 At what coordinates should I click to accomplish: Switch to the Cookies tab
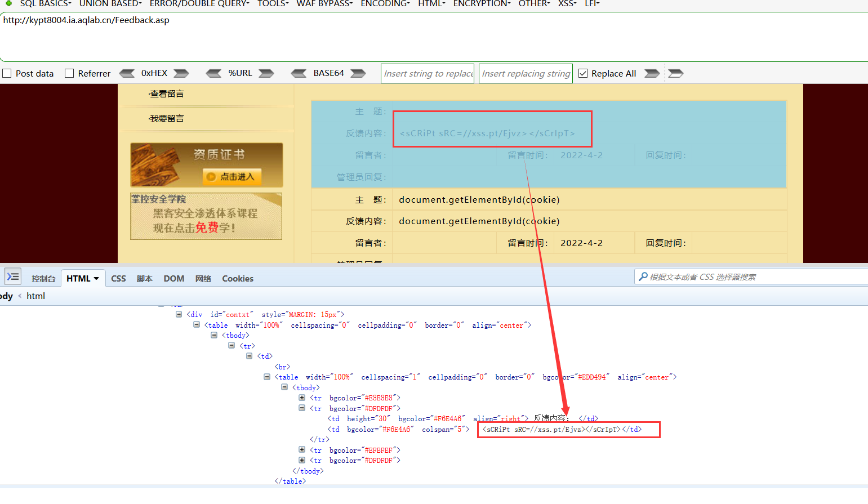coord(238,278)
